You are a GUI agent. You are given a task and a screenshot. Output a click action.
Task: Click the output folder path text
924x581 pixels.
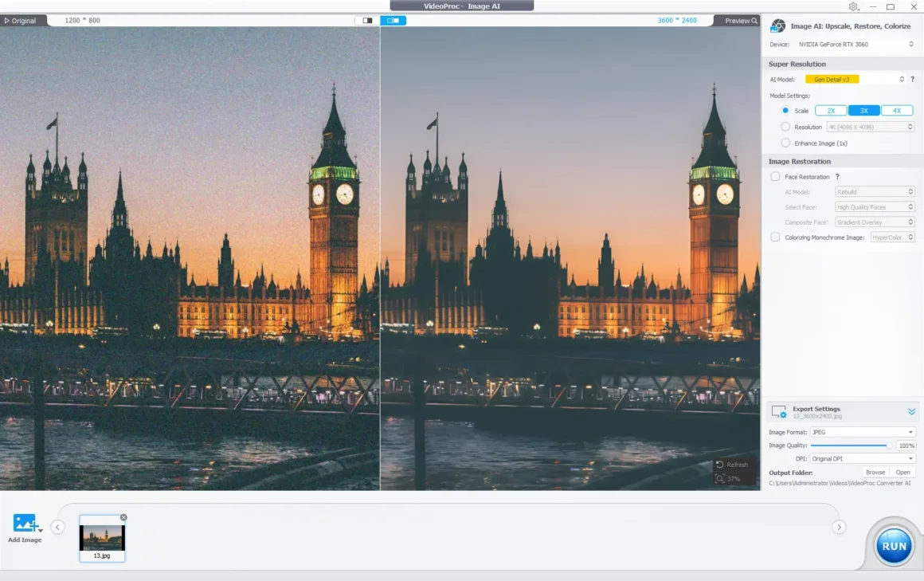pyautogui.click(x=839, y=483)
